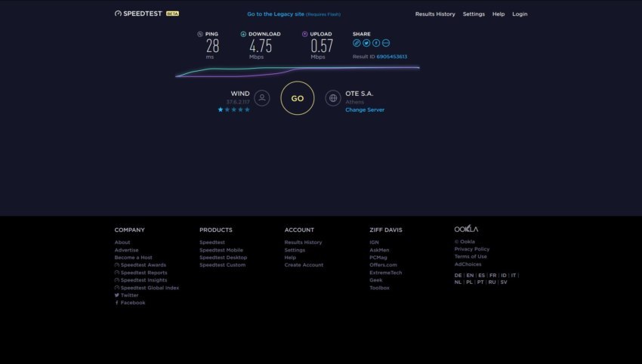Open Settings under Account footer
Viewport: 642px width, 364px height.
coord(295,250)
